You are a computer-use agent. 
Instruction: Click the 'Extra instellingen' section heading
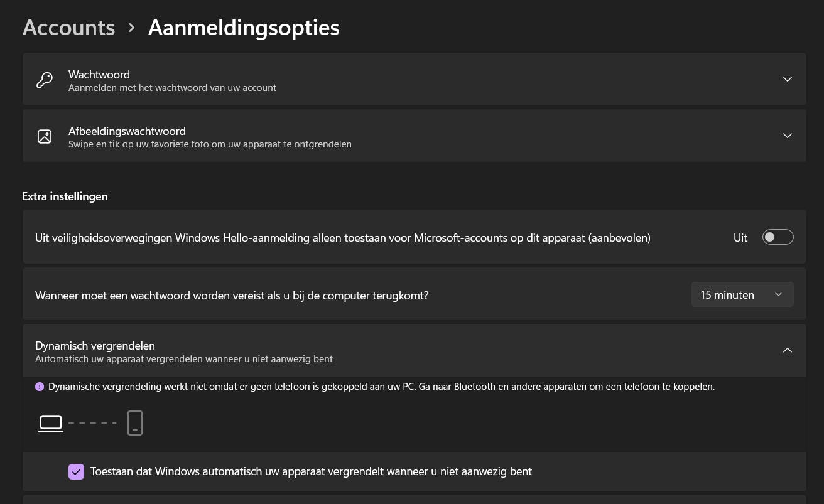pyautogui.click(x=65, y=196)
